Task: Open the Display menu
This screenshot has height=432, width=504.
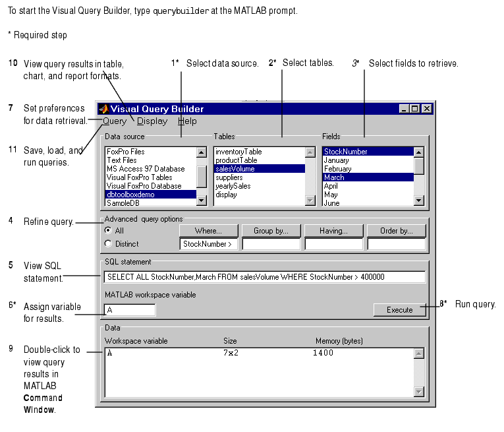Action: coord(152,121)
